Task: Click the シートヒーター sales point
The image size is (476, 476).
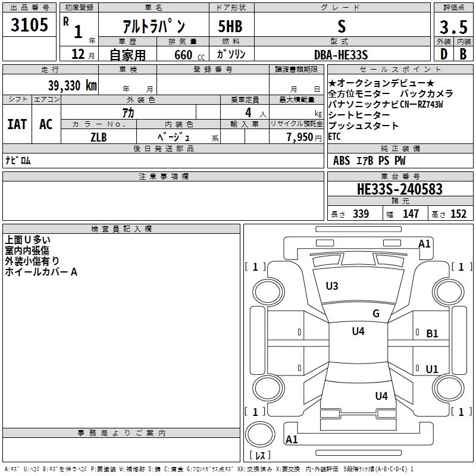Action: click(359, 115)
